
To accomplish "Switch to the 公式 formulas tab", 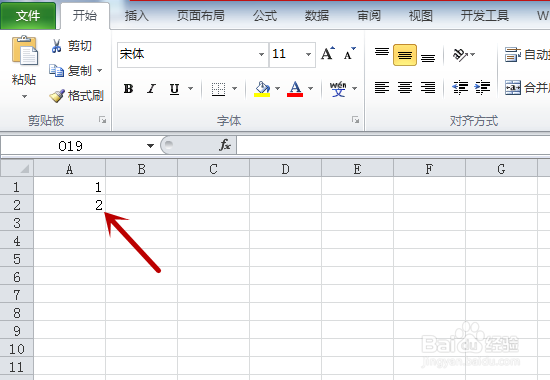I will pyautogui.click(x=265, y=16).
